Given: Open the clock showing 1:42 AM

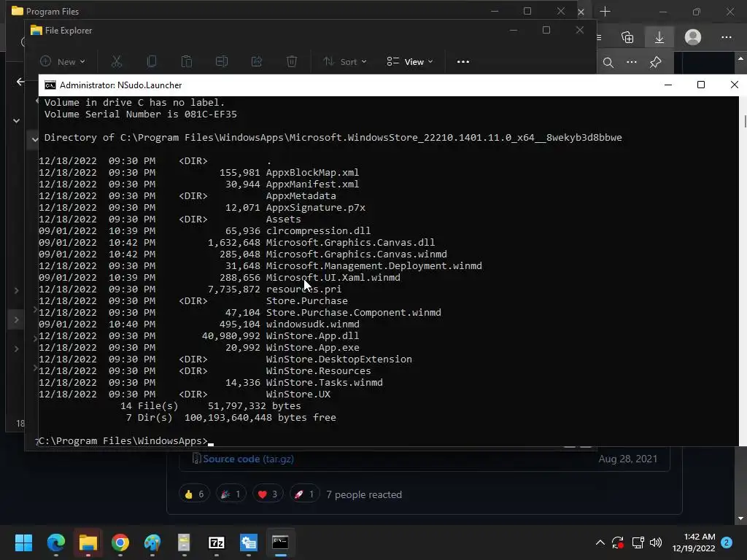Looking at the screenshot, I should pyautogui.click(x=694, y=542).
